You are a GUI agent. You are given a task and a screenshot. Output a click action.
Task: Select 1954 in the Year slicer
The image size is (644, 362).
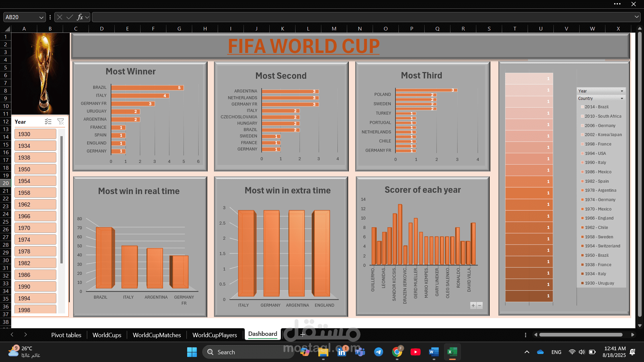pos(35,181)
